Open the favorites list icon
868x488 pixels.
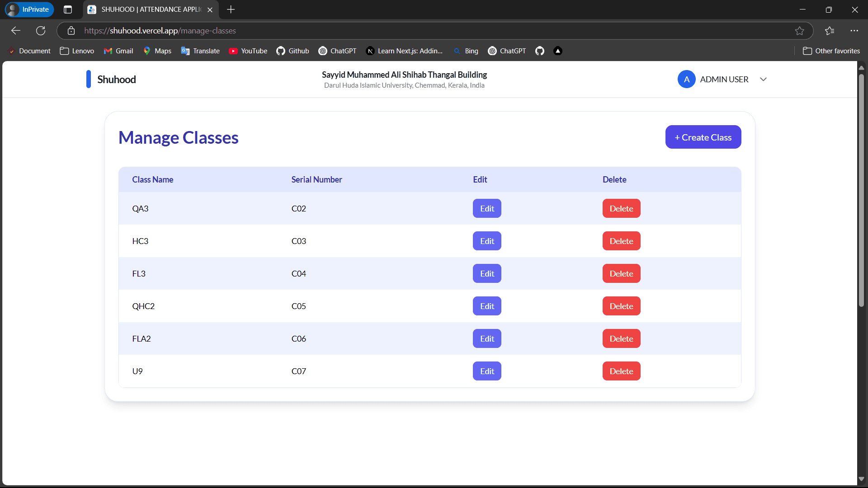(830, 31)
